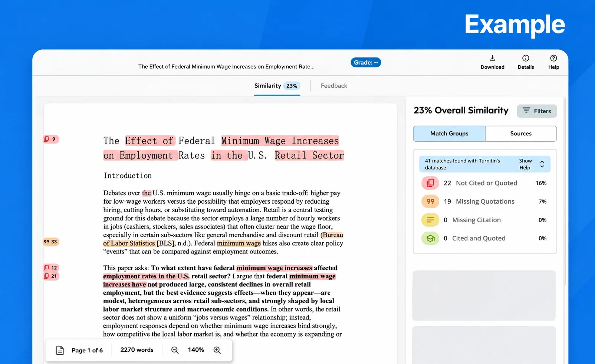Click highlighted "Effect of" in title
This screenshot has height=364, width=595.
[x=149, y=141]
